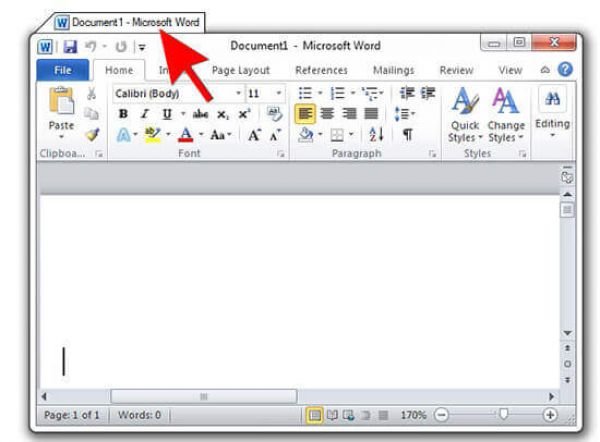Click the zoom slider handle
This screenshot has width=600, height=442.
pos(504,414)
